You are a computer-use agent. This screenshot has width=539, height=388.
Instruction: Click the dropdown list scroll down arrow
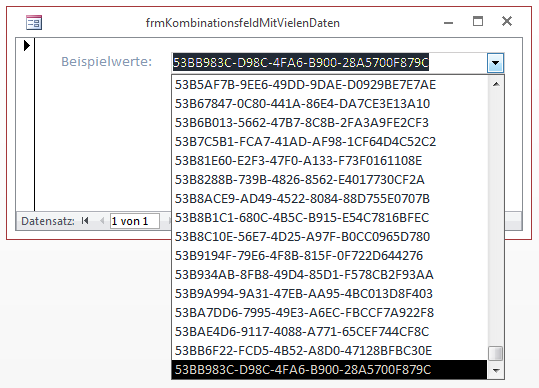coord(496,370)
